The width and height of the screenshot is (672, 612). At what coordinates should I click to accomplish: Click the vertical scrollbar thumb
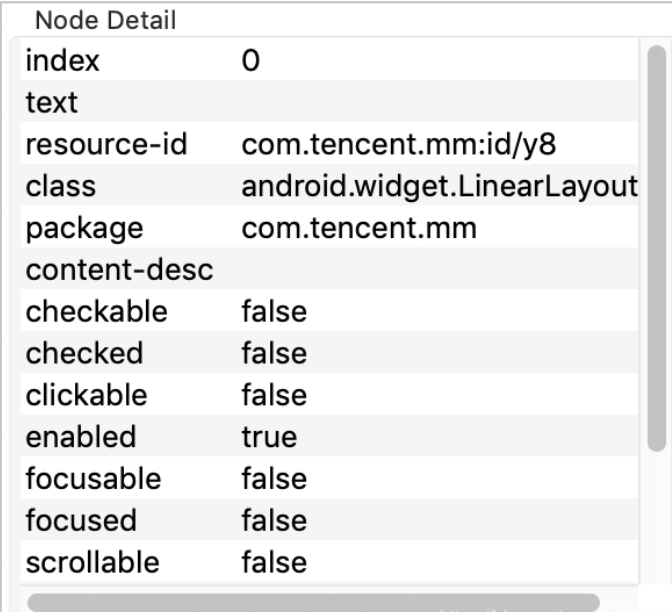coord(655,250)
